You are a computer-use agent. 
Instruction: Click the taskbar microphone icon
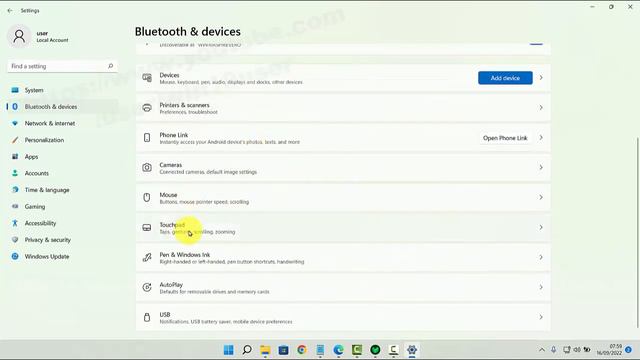click(x=553, y=350)
